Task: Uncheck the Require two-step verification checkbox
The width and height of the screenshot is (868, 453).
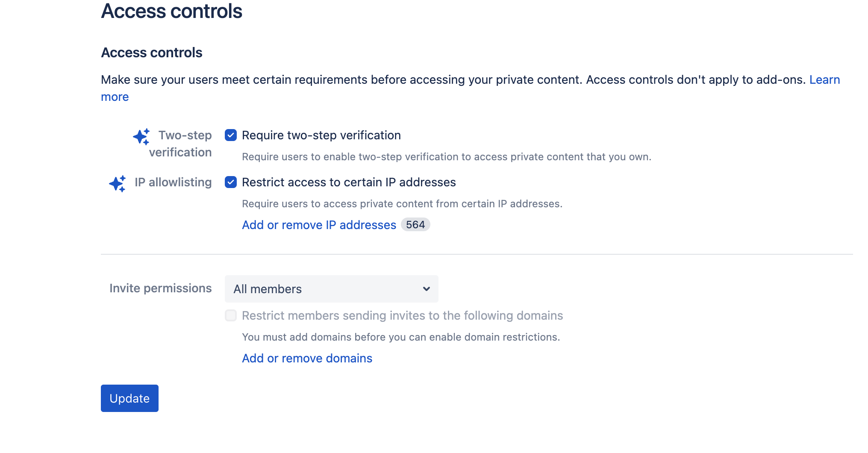Action: (x=231, y=135)
